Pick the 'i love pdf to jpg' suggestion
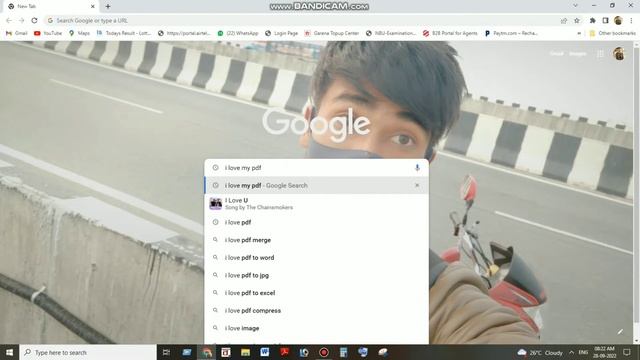640x360 pixels. 317,275
